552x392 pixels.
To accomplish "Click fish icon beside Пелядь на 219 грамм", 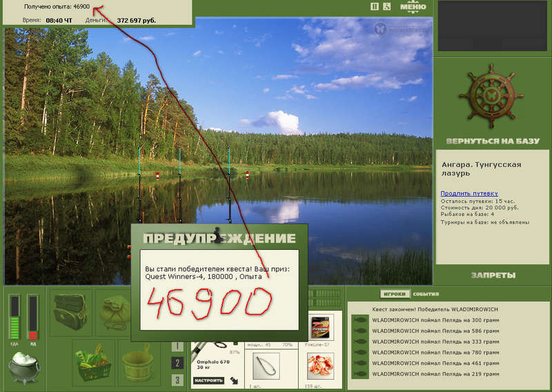I will coord(359,374).
